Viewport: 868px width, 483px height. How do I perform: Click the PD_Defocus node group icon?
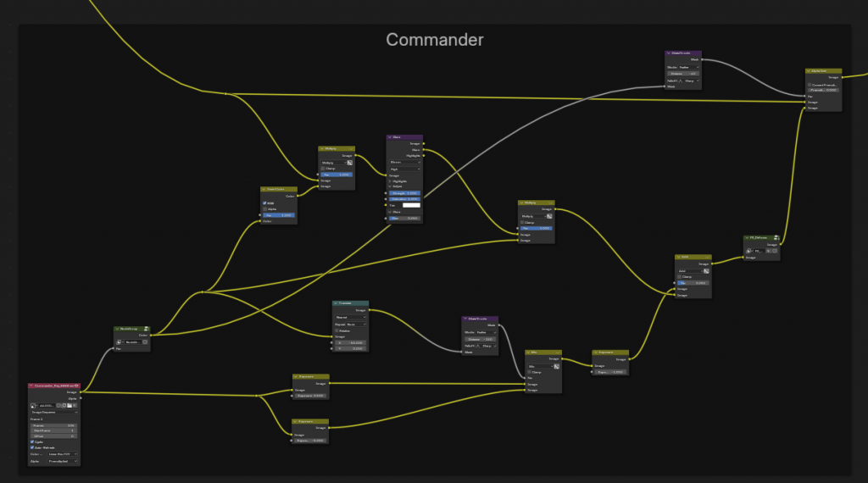tap(775, 238)
